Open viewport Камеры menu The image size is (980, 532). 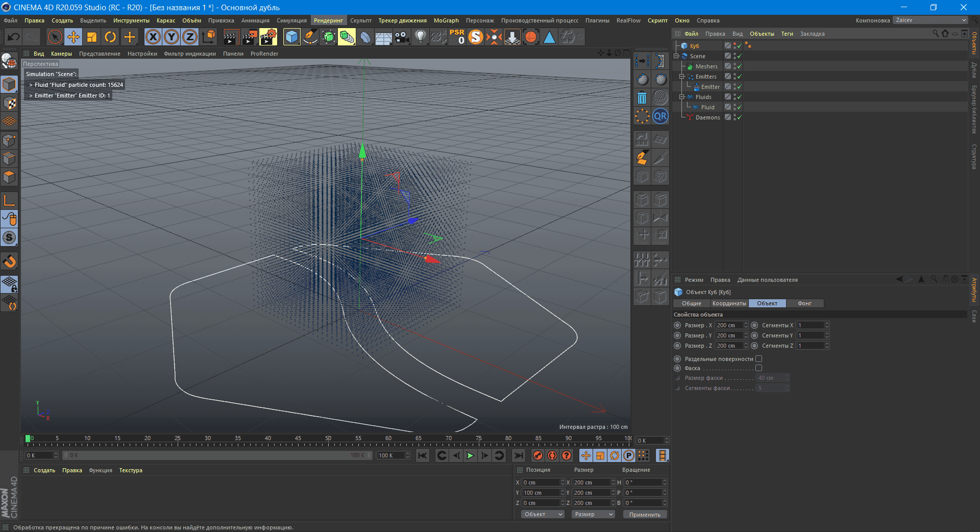[61, 54]
